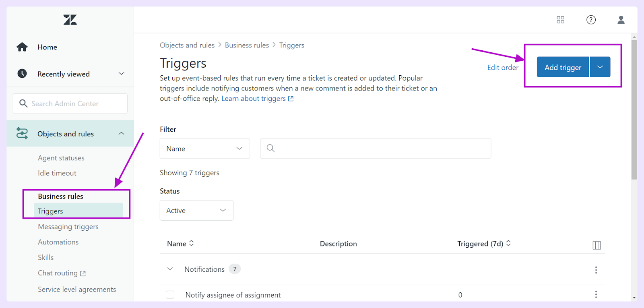Open Service level agreements in sidebar

point(77,289)
